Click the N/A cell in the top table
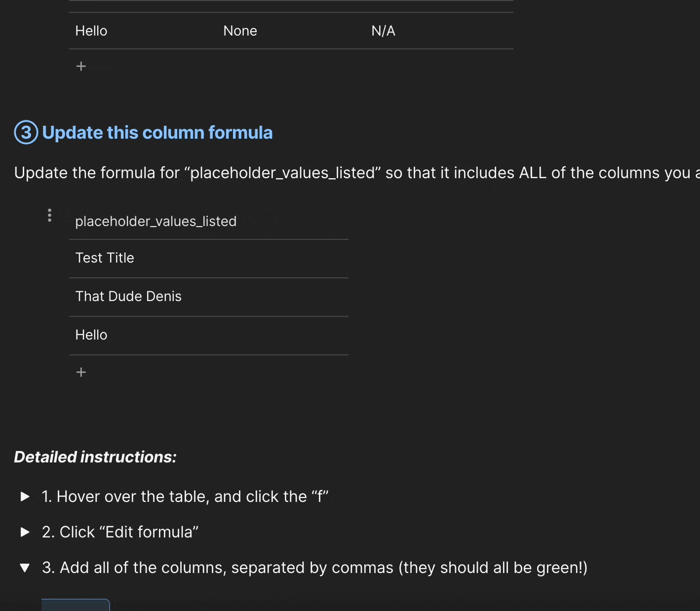Screen dimensions: 700x611 (x=383, y=31)
